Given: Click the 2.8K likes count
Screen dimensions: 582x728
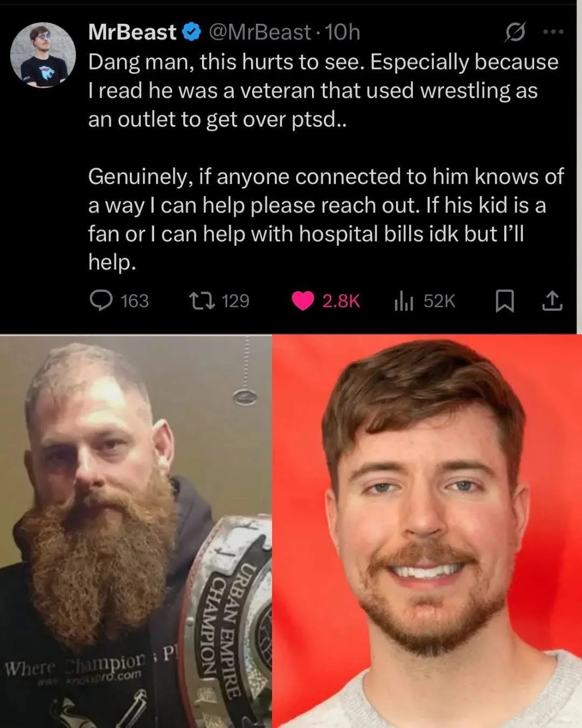Looking at the screenshot, I should (x=341, y=301).
